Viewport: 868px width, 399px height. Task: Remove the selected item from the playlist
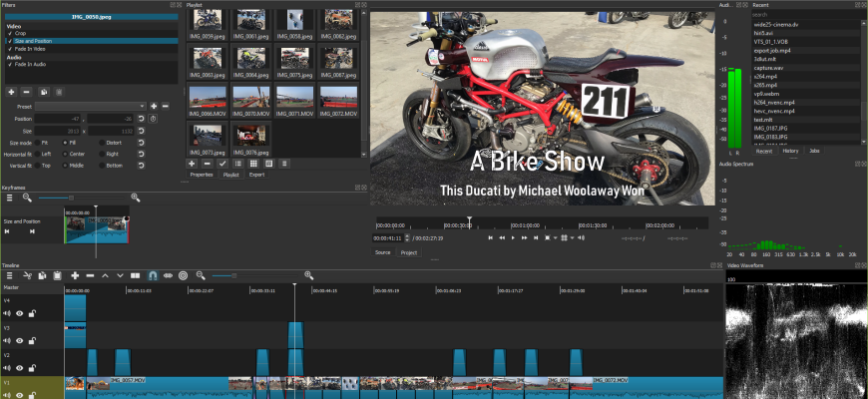point(208,164)
